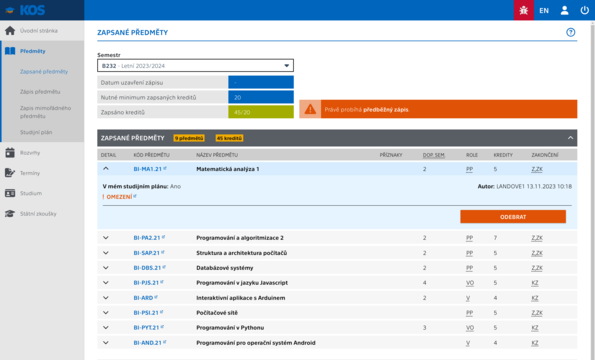Click blue minimum credits value 20
This screenshot has height=360, width=595.
(x=261, y=97)
